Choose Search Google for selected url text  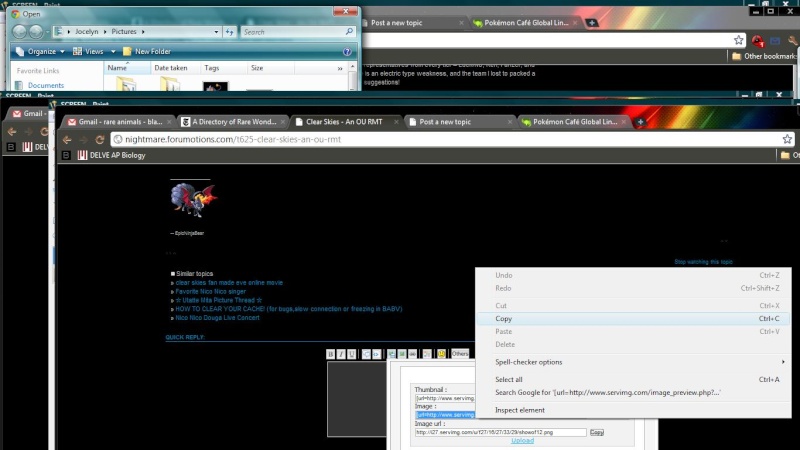(633, 392)
